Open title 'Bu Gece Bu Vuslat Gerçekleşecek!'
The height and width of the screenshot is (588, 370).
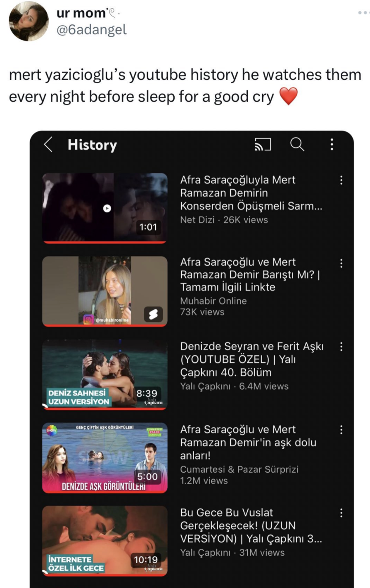coord(251,526)
